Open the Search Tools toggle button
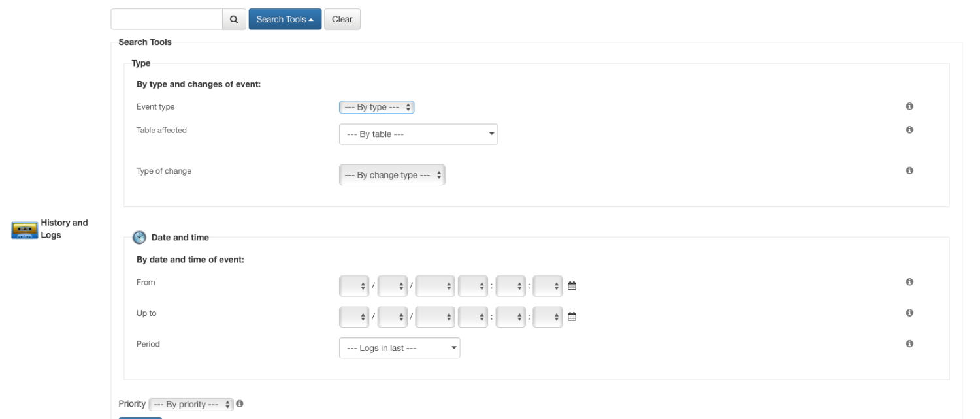Image resolution: width=980 pixels, height=419 pixels. (285, 20)
